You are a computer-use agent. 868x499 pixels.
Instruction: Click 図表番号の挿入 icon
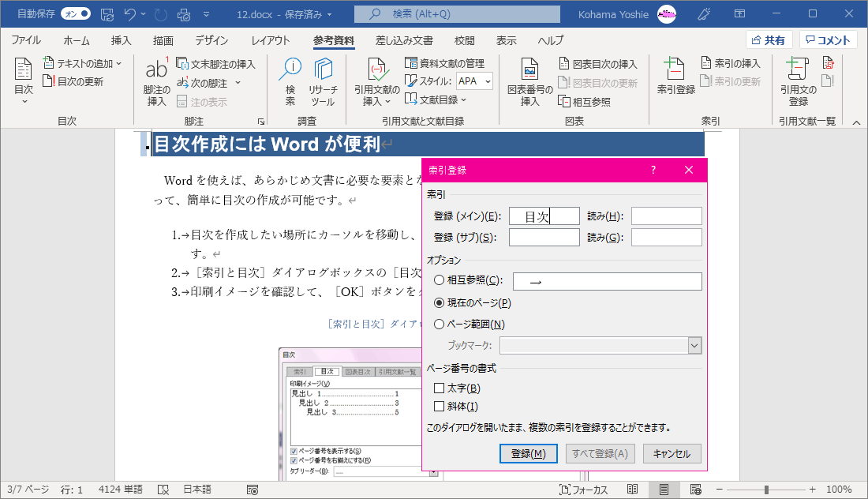tap(529, 82)
